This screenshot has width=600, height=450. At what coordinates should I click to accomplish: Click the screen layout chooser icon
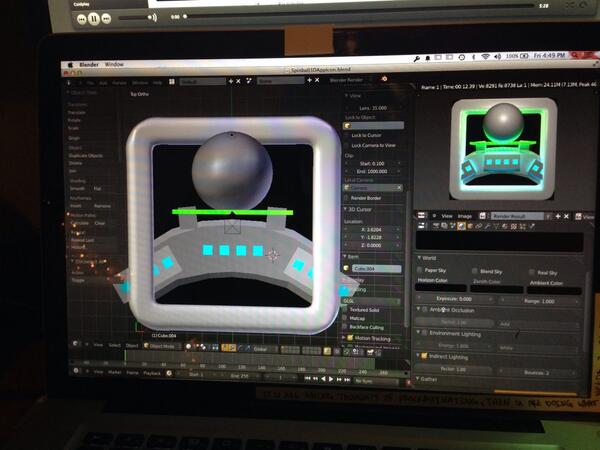(x=172, y=82)
